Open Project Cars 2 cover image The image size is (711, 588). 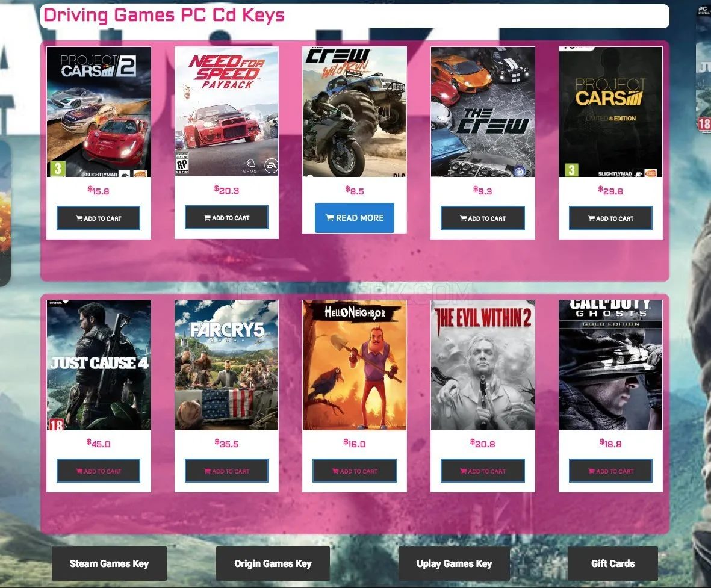99,111
